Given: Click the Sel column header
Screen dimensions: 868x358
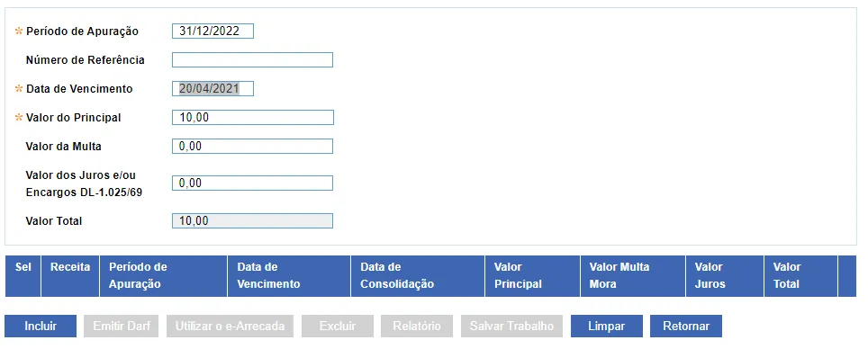Looking at the screenshot, I should tap(23, 276).
